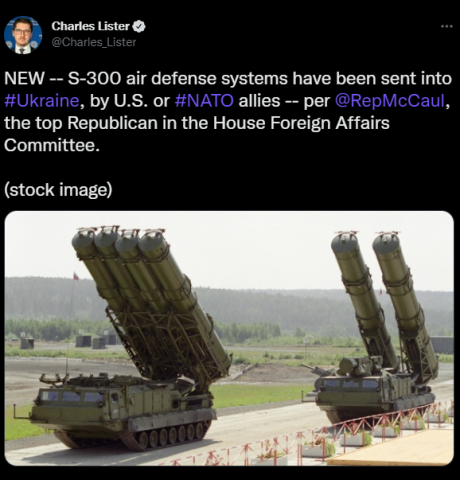Viewport: 460px width, 480px height.
Task: Click "House Foreign Affairs" text in tweet
Action: coord(301,123)
